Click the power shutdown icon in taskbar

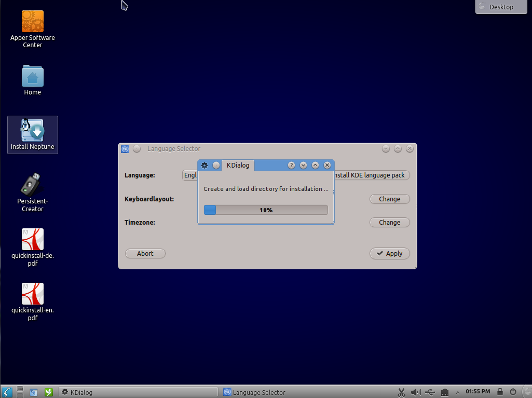(513, 392)
